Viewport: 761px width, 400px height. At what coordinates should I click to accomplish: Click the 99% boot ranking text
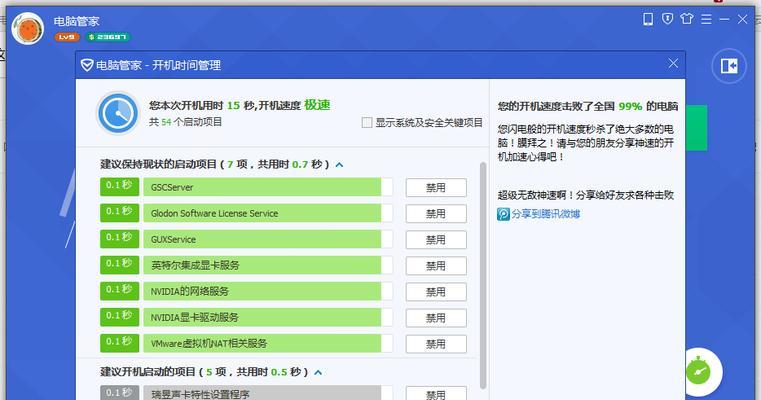pos(630,106)
